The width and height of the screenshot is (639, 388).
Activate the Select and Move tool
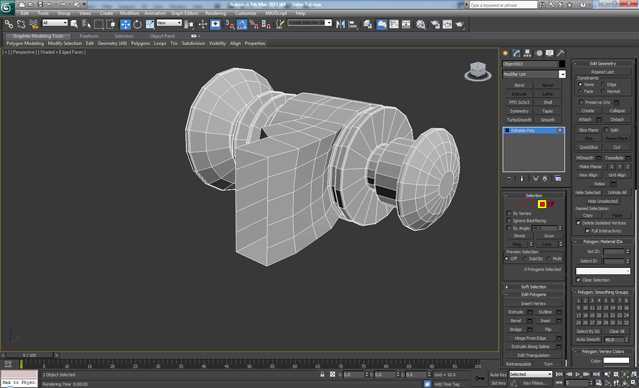coord(125,24)
